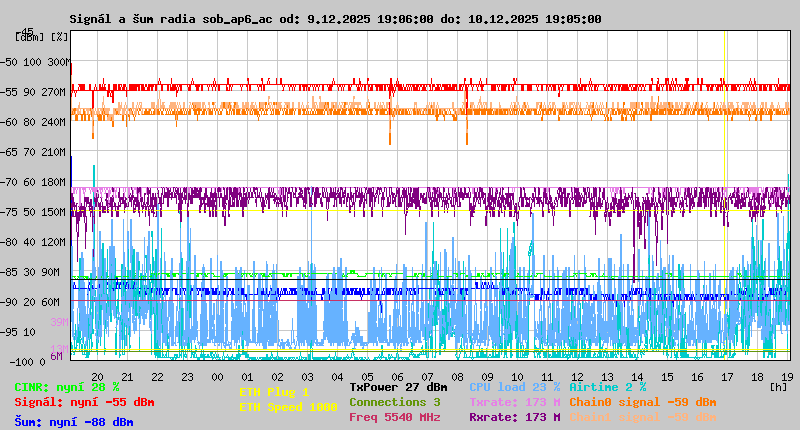Click the ETH Speed 1000 legend label
This screenshot has height=430, width=800.
(288, 407)
